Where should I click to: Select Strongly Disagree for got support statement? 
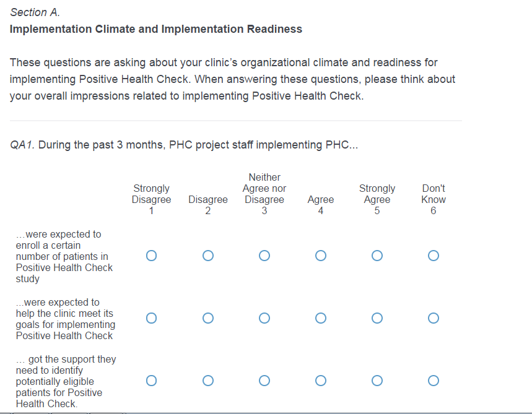(x=152, y=381)
